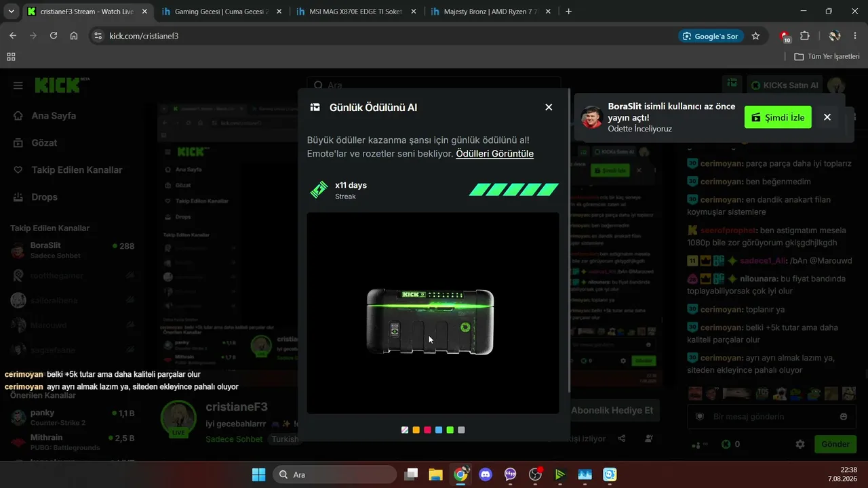Go back in browser history
868x488 pixels.
13,36
